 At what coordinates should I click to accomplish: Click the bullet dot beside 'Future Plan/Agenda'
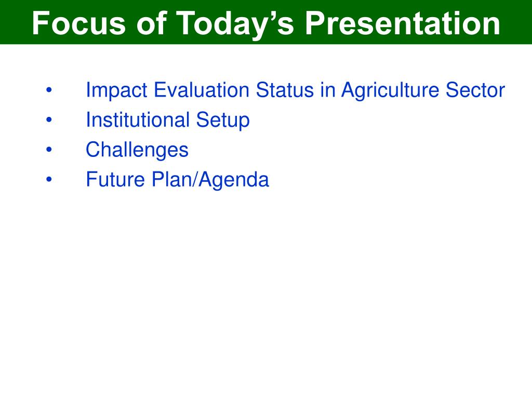49,179
